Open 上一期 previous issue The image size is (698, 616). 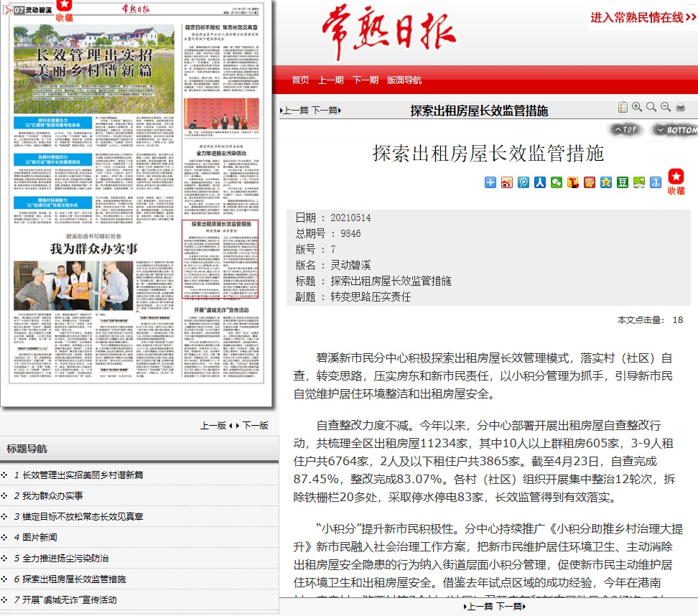coord(331,80)
